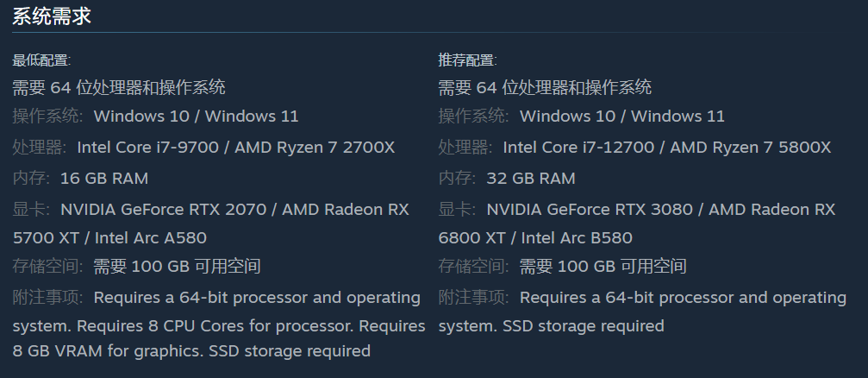
Task: Click the 附注事项 label under 最低配置
Action: (47, 298)
